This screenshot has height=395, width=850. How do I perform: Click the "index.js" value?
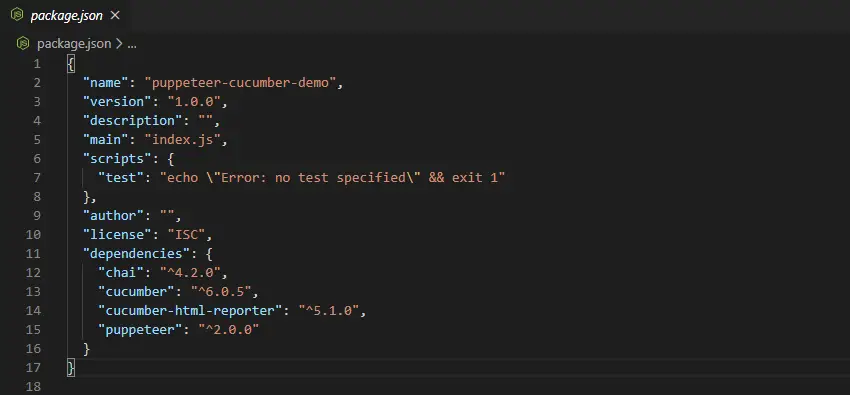click(x=183, y=140)
